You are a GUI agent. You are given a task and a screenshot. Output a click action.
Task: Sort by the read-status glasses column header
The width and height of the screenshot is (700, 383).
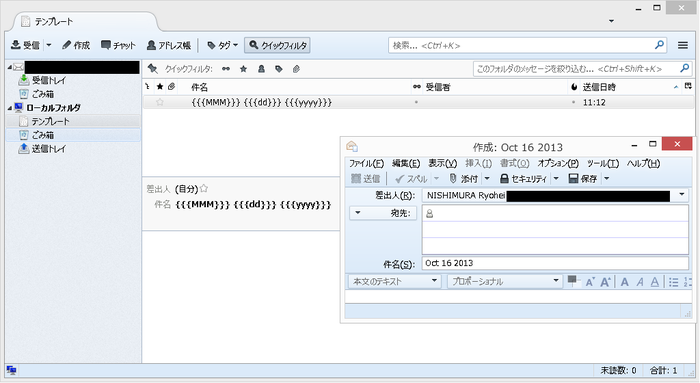417,87
